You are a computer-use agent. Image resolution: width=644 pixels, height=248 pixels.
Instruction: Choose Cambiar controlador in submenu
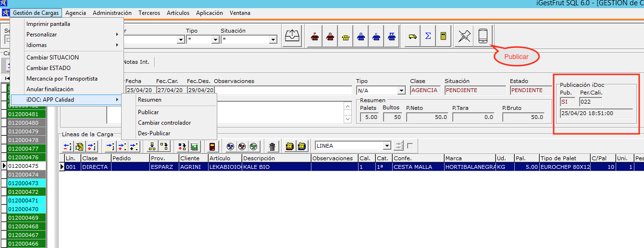(x=164, y=123)
